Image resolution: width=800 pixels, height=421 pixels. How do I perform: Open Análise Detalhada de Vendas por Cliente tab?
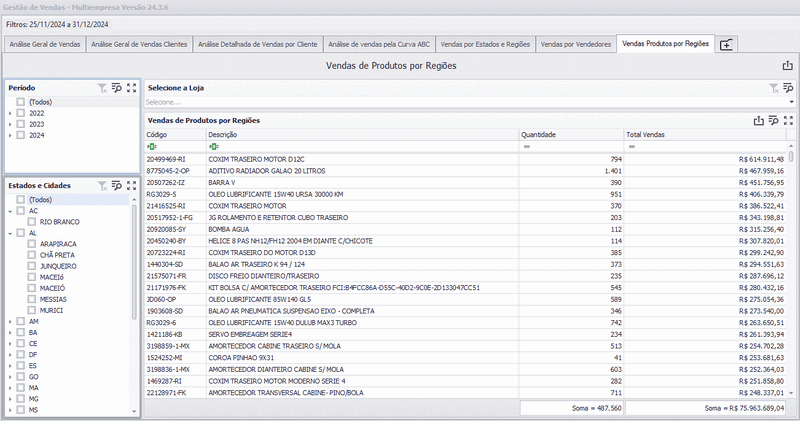point(258,44)
